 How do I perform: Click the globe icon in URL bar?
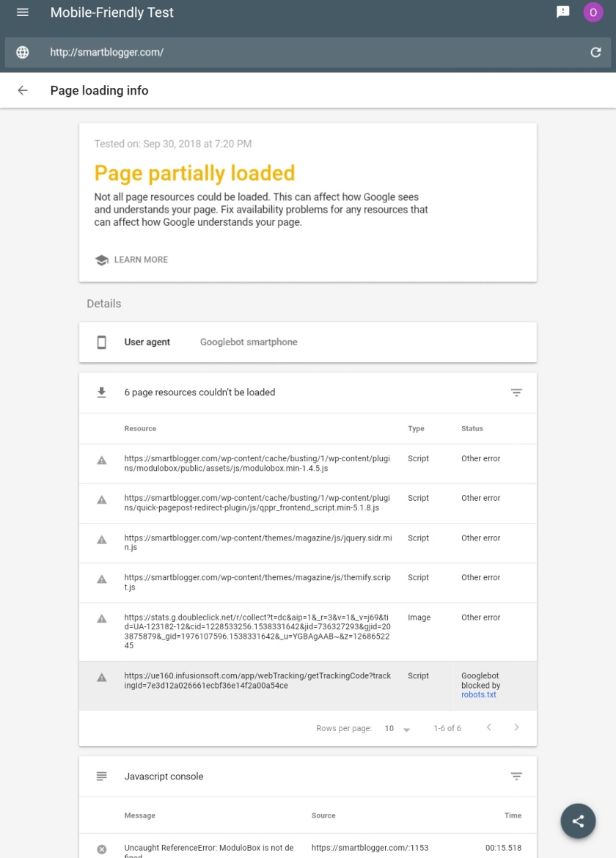23,52
